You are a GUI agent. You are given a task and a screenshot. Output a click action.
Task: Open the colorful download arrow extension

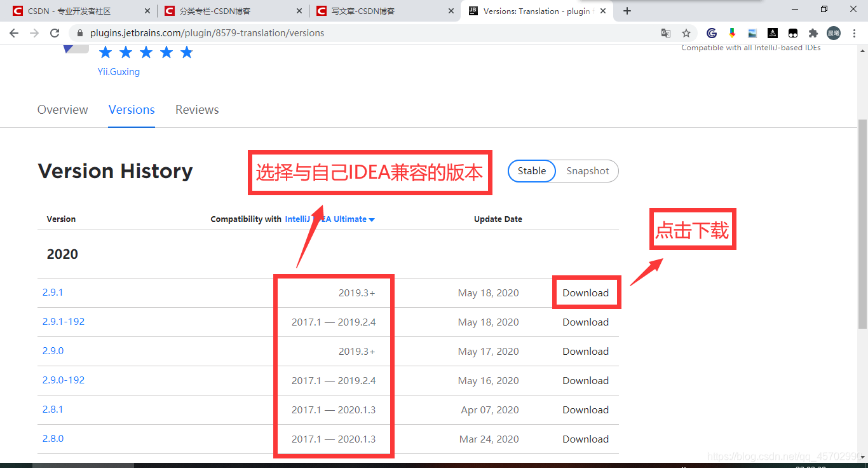point(732,33)
